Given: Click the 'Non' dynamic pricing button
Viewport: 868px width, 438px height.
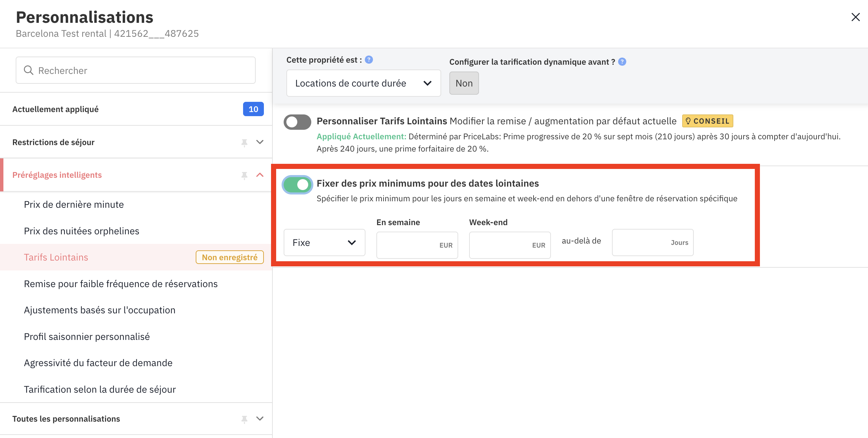Looking at the screenshot, I should (x=464, y=83).
